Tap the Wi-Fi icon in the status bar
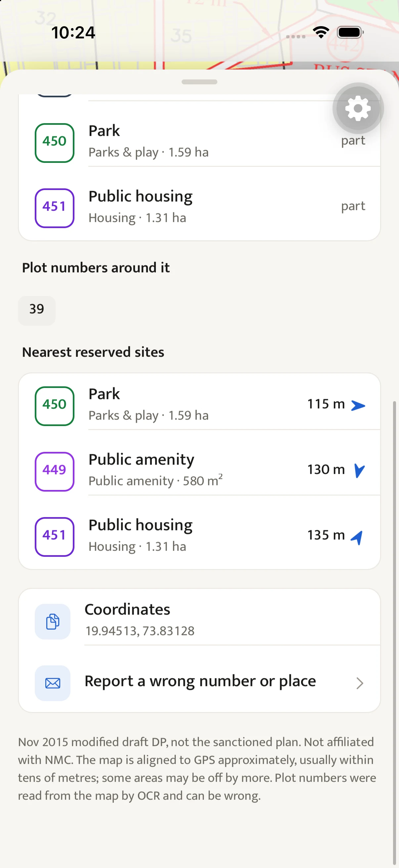 321,32
